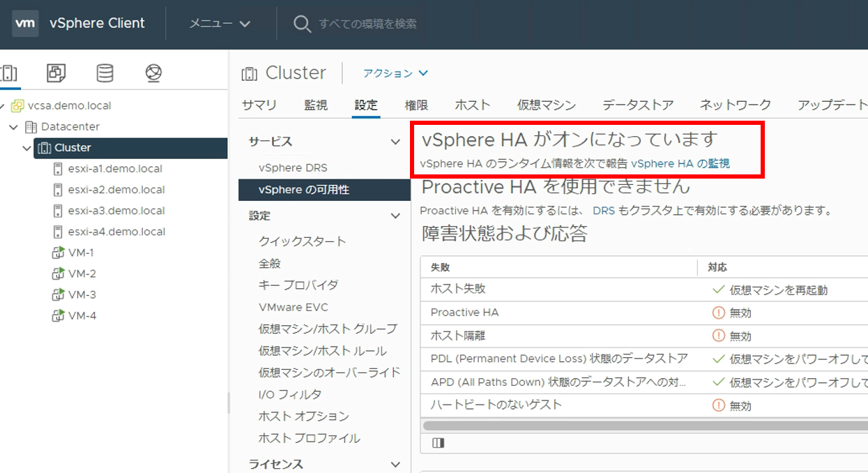
Task: Open the VMs and Templates view icon
Action: [56, 73]
